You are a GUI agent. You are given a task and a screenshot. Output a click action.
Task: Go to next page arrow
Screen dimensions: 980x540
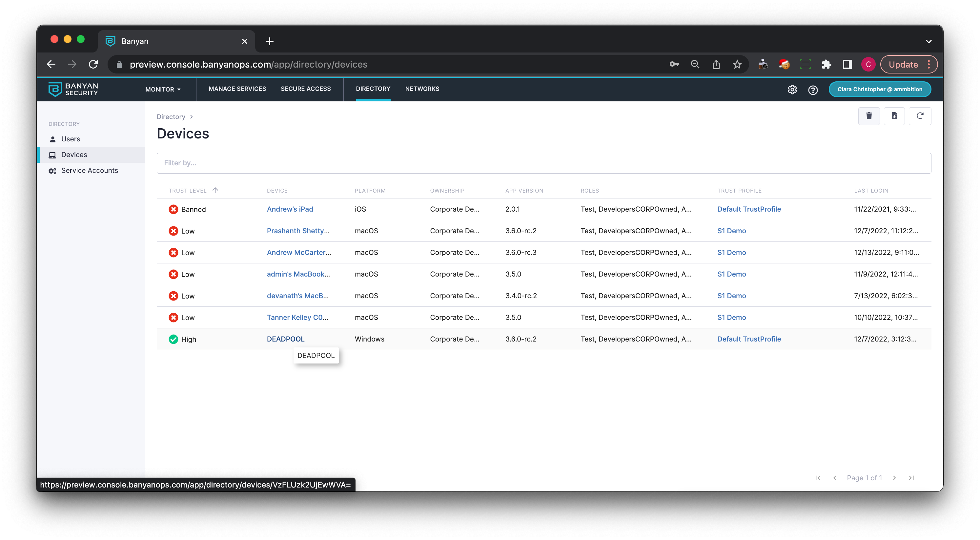point(894,478)
